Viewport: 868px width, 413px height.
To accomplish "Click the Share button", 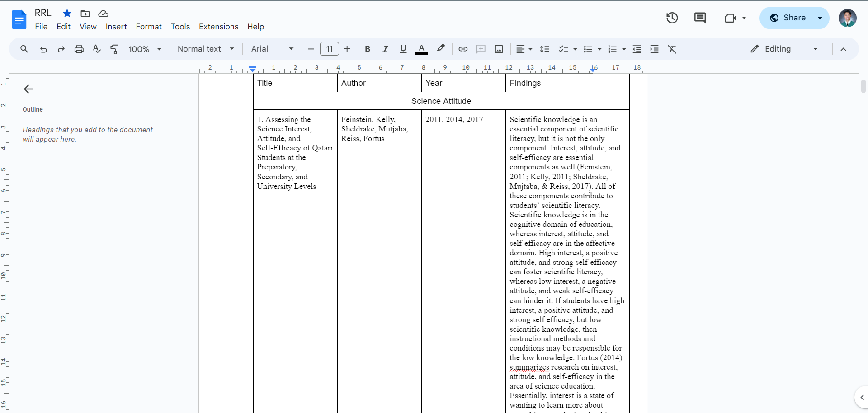I will (787, 18).
